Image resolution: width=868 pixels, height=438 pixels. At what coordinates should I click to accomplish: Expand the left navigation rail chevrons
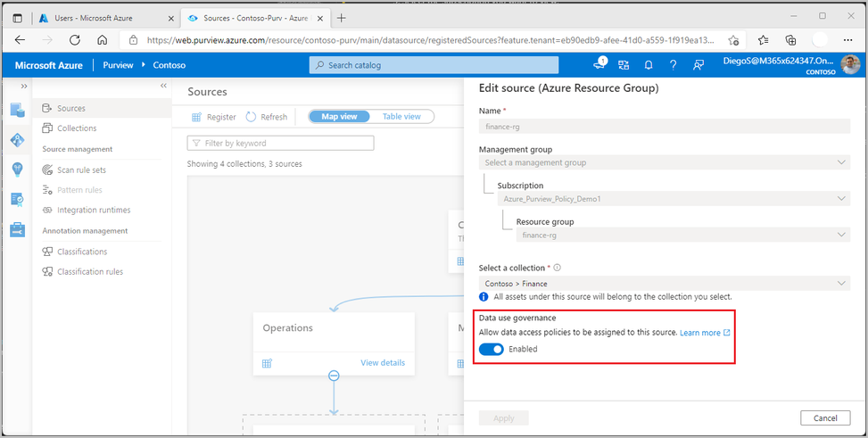tap(24, 87)
